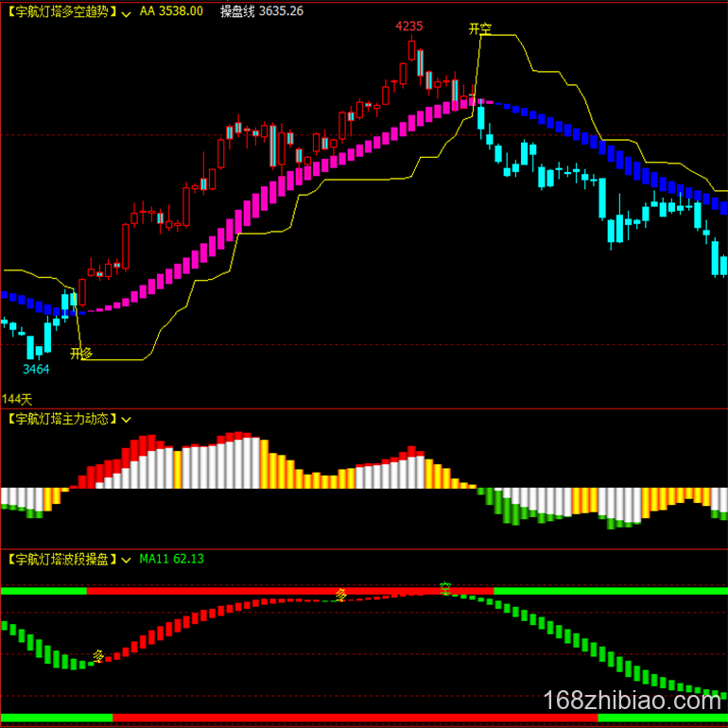Select the 宇航灯塔波段操盘 panel title
Viewport: 728px width, 728px height.
tap(61, 560)
